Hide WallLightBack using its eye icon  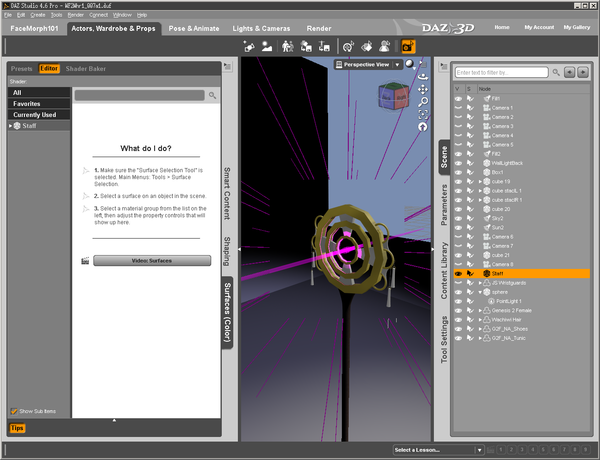[x=458, y=163]
